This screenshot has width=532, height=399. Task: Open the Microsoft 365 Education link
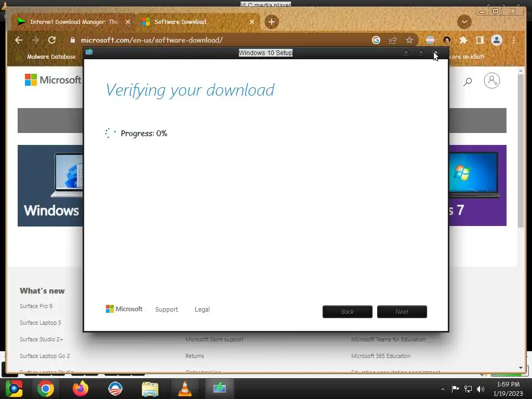(x=381, y=356)
